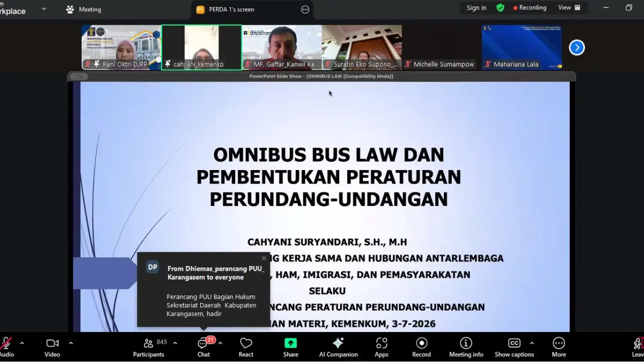Select cahyani_kemenko video thumbnail
The height and width of the screenshot is (362, 644).
point(201,47)
